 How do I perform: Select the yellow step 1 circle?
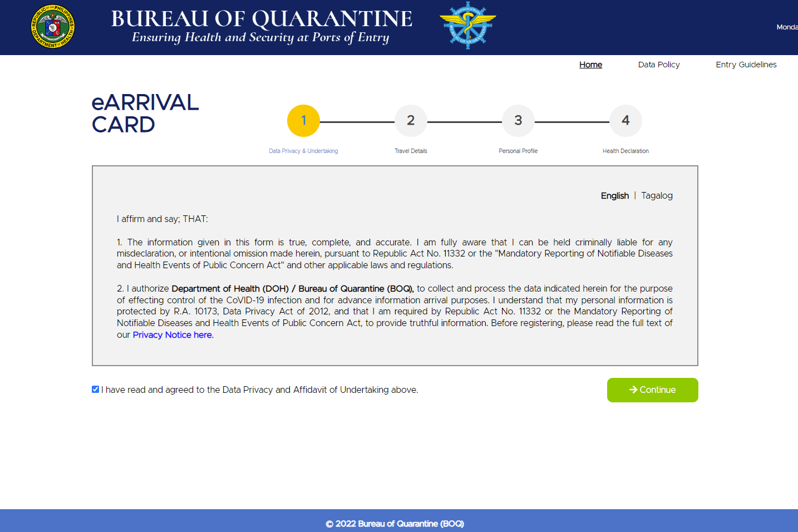point(303,121)
